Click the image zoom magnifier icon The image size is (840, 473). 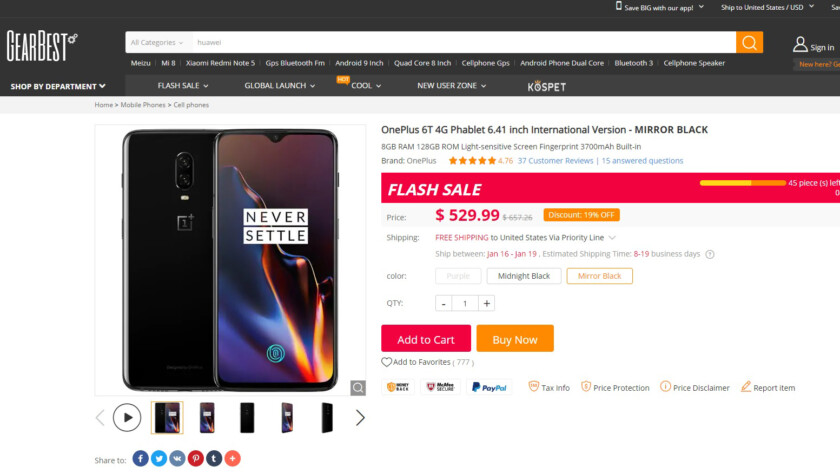point(358,387)
